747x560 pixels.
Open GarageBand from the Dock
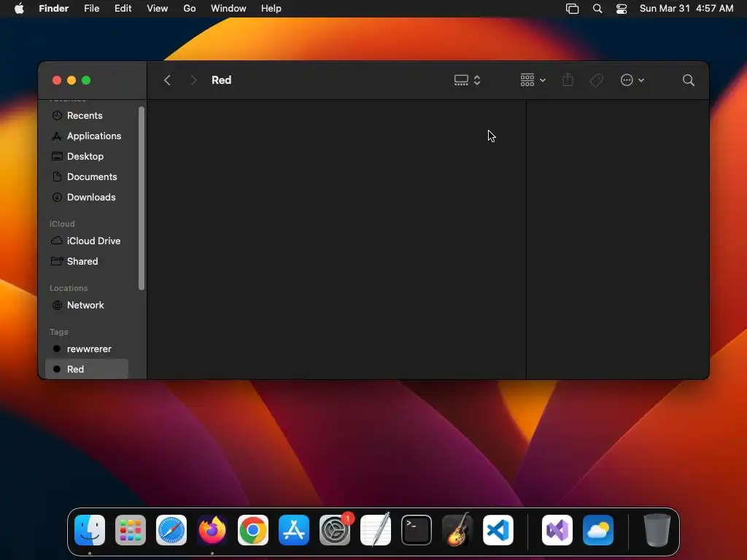point(457,529)
